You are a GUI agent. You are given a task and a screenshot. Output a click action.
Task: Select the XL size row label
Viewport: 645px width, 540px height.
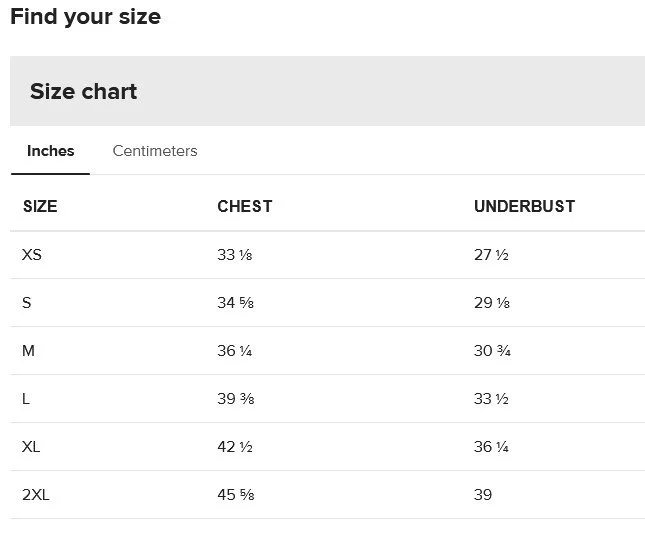[x=31, y=447]
